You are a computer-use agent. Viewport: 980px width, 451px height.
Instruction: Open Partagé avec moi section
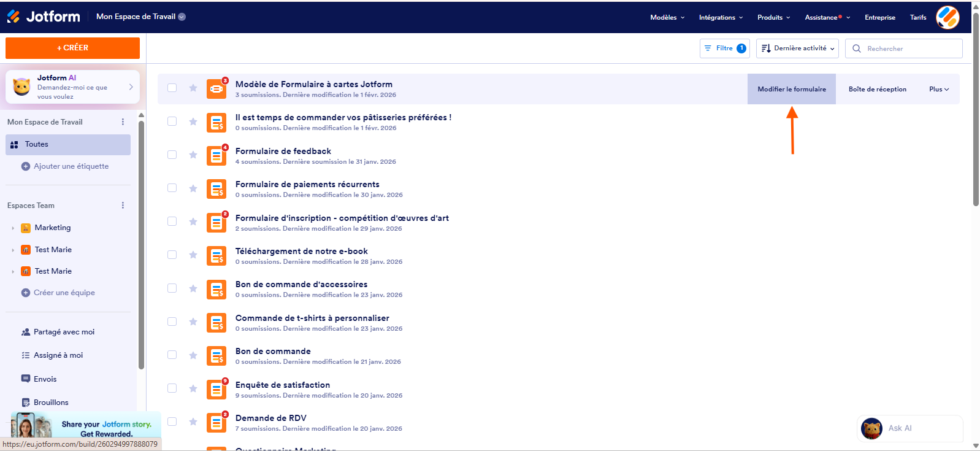64,332
